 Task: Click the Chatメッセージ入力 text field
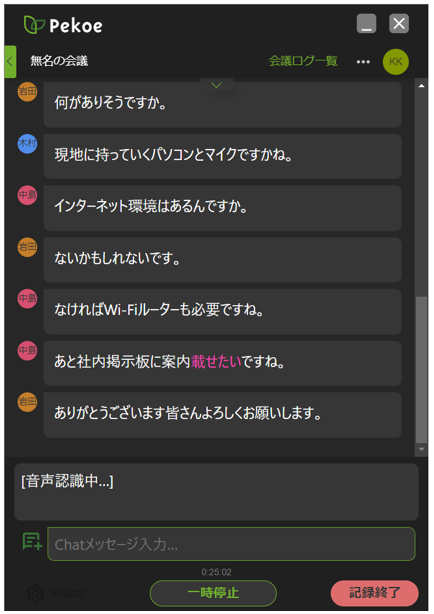231,544
